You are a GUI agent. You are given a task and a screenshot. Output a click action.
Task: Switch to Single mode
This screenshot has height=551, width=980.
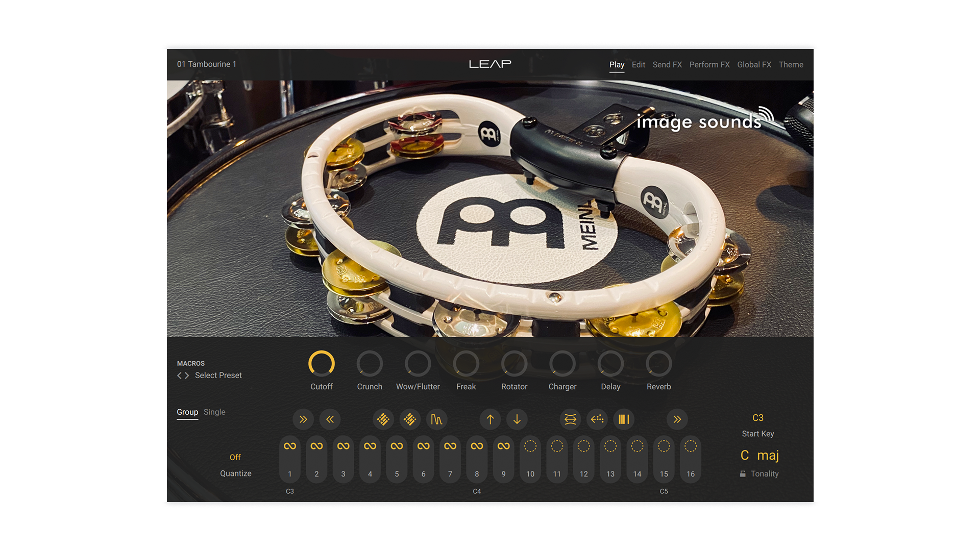pyautogui.click(x=214, y=412)
